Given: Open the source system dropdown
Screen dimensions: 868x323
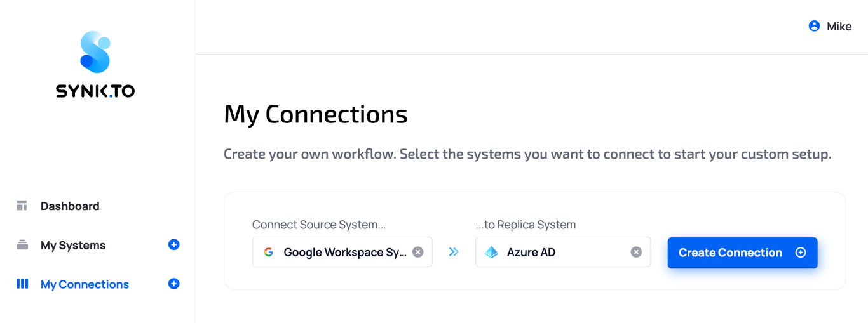Looking at the screenshot, I should 343,252.
